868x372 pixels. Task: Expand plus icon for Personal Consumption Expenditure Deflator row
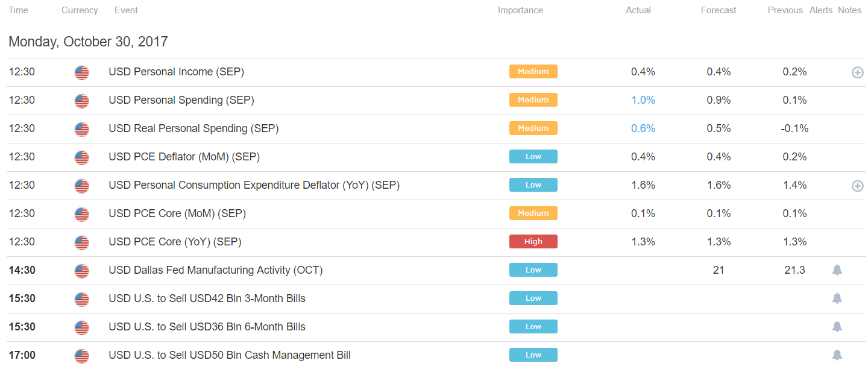point(857,186)
